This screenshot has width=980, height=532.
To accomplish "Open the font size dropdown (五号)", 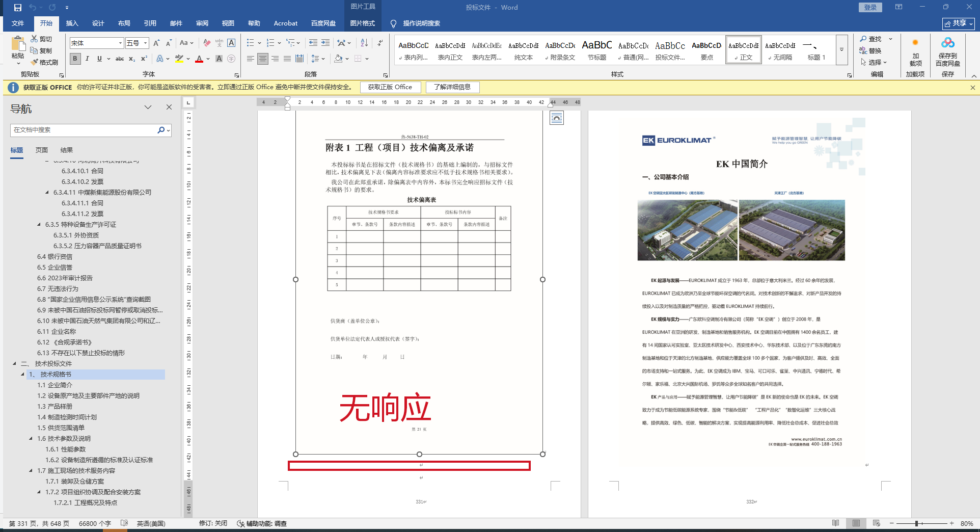I will 146,43.
